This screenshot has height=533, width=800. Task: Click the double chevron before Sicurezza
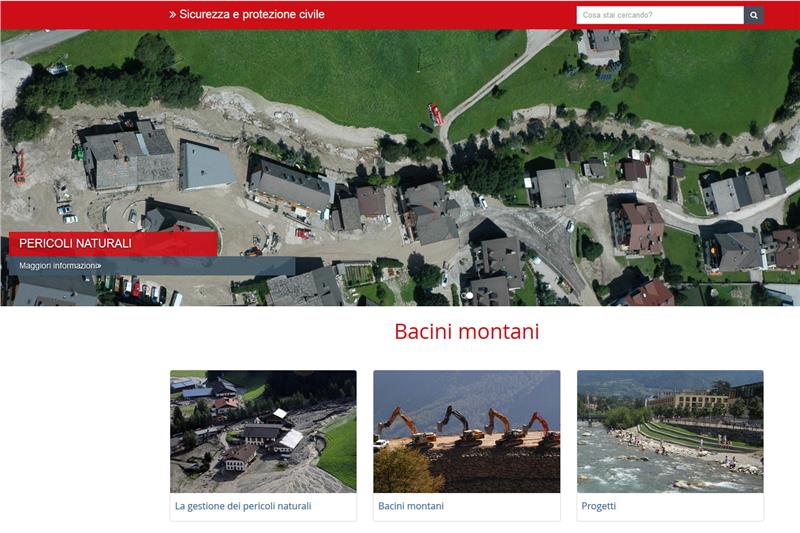[173, 15]
